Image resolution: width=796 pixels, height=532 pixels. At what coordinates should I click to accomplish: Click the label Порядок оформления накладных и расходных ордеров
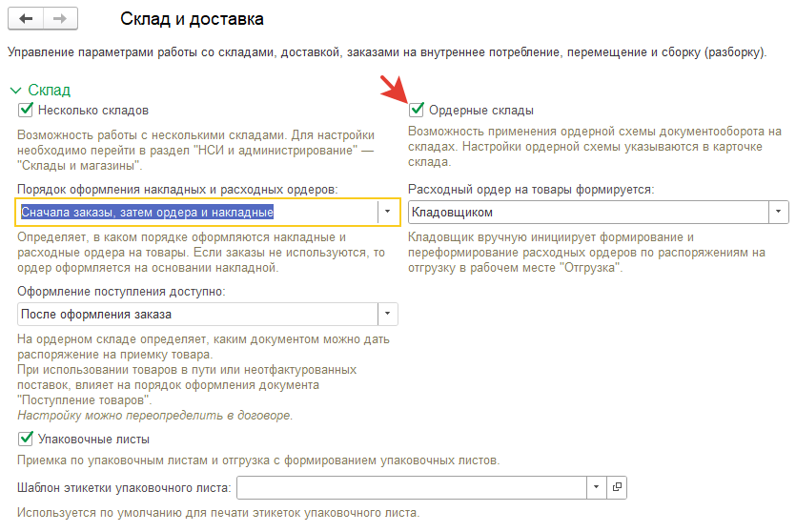(177, 190)
